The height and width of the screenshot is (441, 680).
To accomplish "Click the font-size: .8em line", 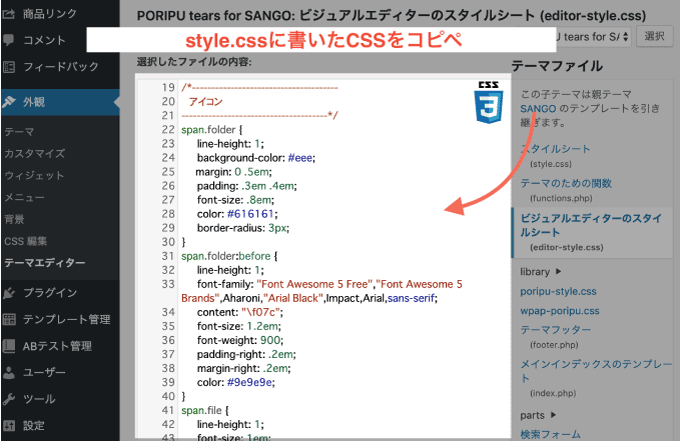I will pos(235,200).
